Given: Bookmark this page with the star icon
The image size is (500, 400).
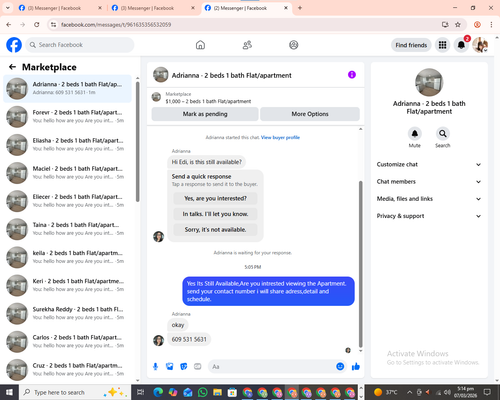Looking at the screenshot, I should pyautogui.click(x=458, y=24).
